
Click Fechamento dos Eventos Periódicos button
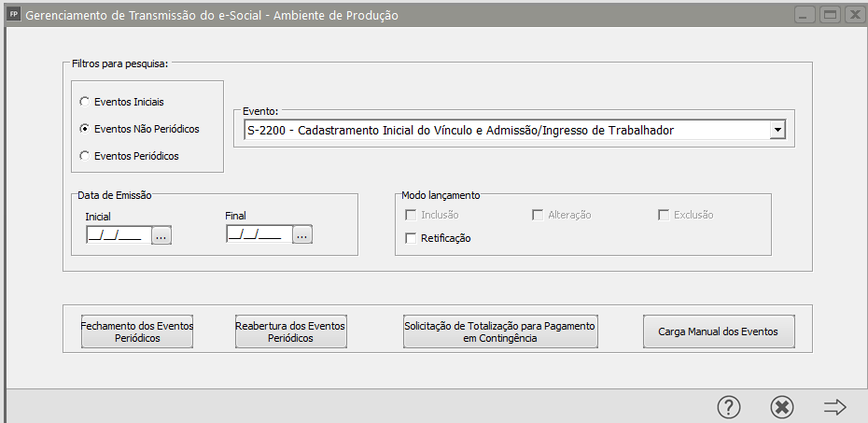137,331
